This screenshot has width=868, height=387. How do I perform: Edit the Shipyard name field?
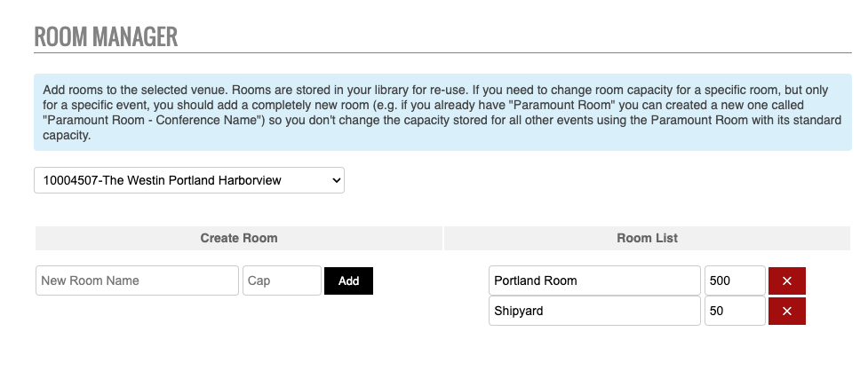tap(594, 311)
